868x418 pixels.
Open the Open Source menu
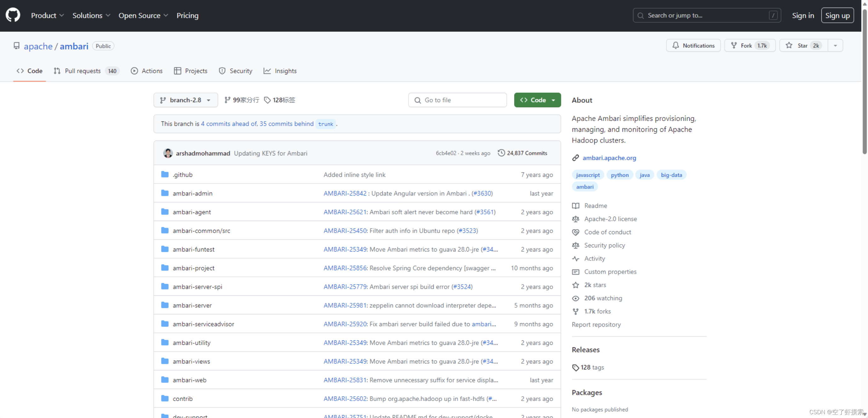(143, 15)
